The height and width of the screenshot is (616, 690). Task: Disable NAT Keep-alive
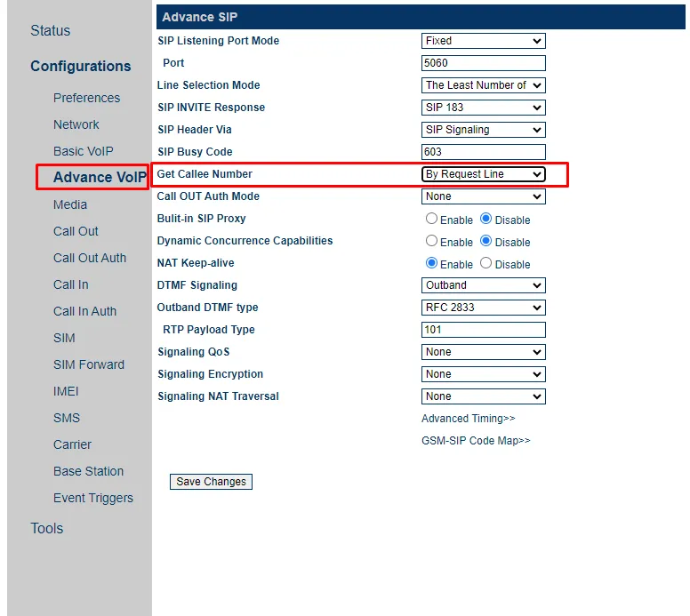click(x=485, y=263)
